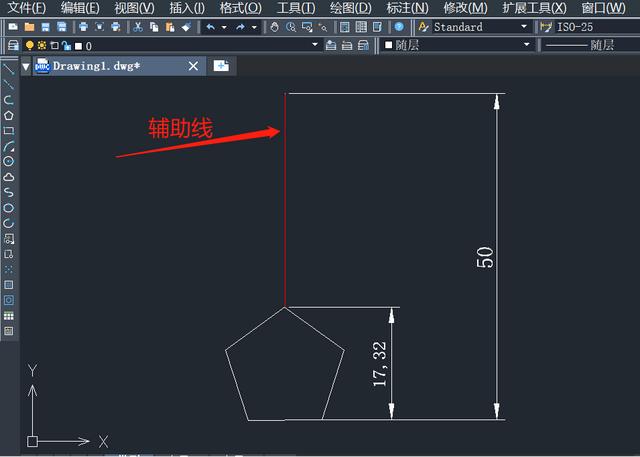Toggle layer freeze sun icon
The width and height of the screenshot is (640, 457).
coord(42,45)
